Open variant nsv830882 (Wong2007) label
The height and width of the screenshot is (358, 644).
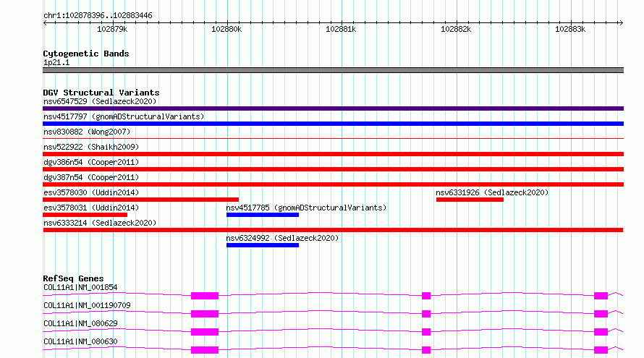click(87, 132)
